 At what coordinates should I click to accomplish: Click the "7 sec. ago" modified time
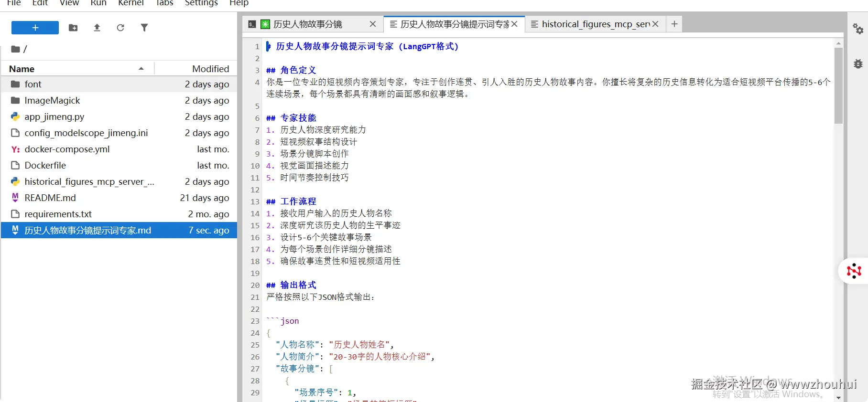click(208, 230)
